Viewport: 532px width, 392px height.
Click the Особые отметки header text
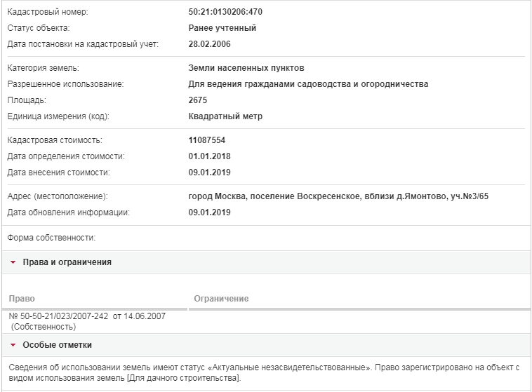(58, 345)
